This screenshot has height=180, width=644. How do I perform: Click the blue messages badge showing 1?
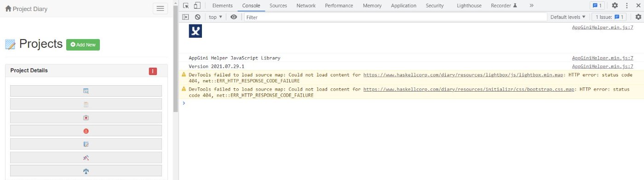(x=597, y=6)
